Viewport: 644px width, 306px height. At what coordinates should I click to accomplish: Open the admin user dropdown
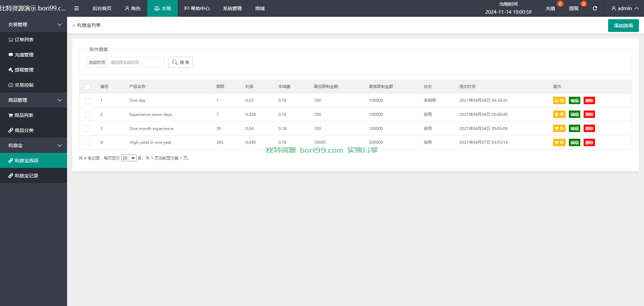click(x=625, y=8)
